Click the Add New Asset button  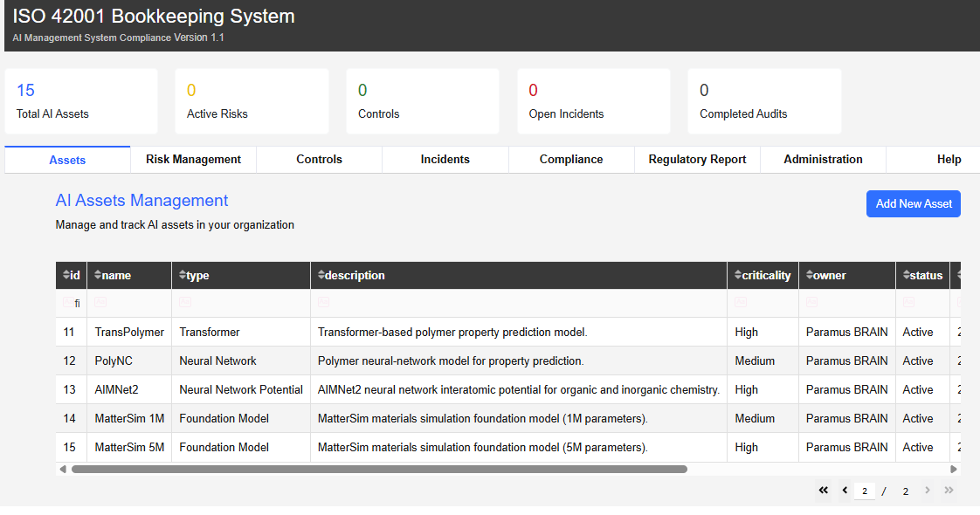(x=913, y=204)
